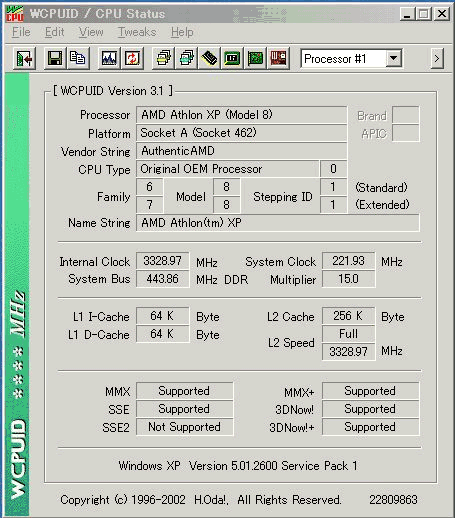455x518 pixels.
Task: Click the yellow stacked-windows cache info icon
Action: (x=163, y=59)
